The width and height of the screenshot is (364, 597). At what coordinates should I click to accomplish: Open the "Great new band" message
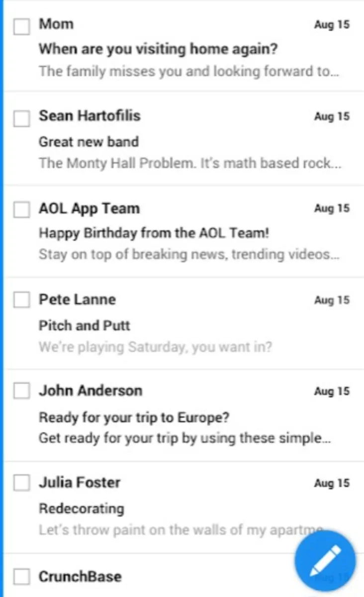[x=89, y=142]
